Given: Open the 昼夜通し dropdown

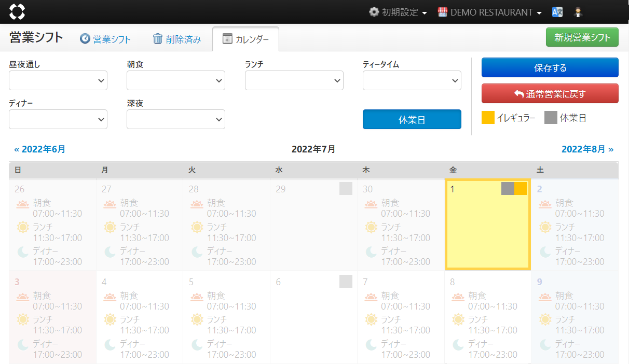Looking at the screenshot, I should click(58, 80).
